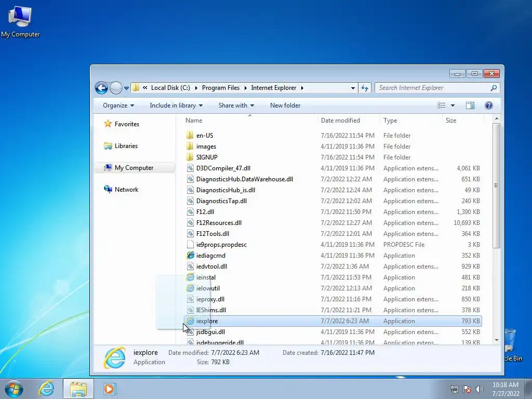Open the Help icon
532x399 pixels.
pos(488,105)
